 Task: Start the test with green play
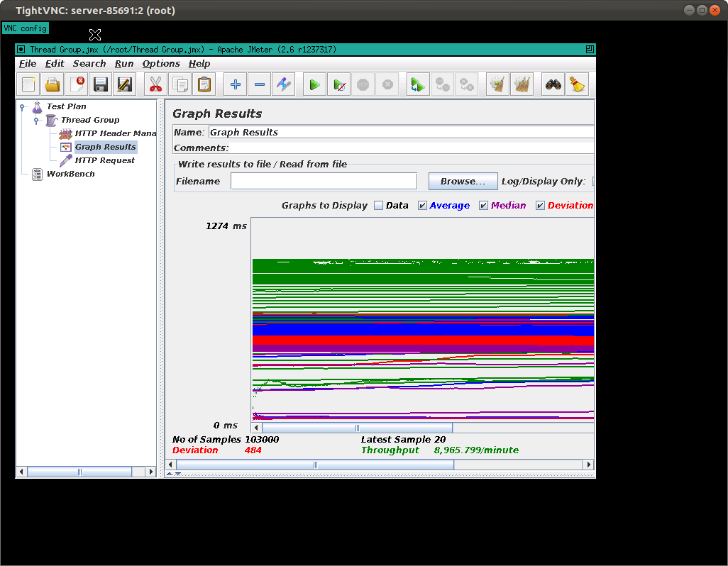tap(314, 84)
